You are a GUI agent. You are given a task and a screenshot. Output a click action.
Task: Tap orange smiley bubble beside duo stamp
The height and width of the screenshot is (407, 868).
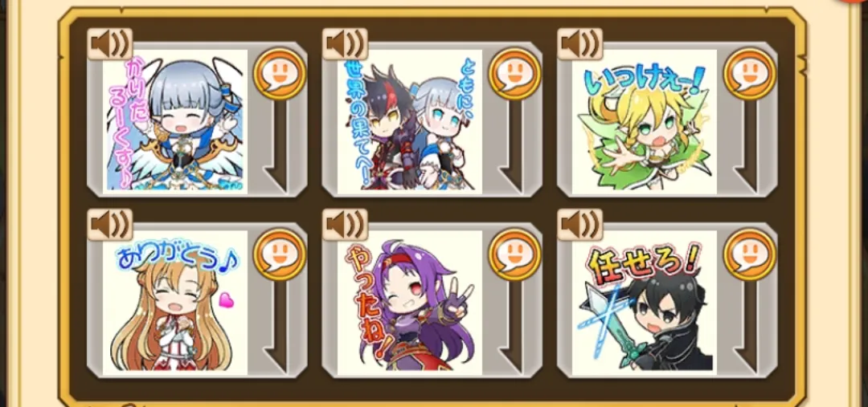coord(515,74)
